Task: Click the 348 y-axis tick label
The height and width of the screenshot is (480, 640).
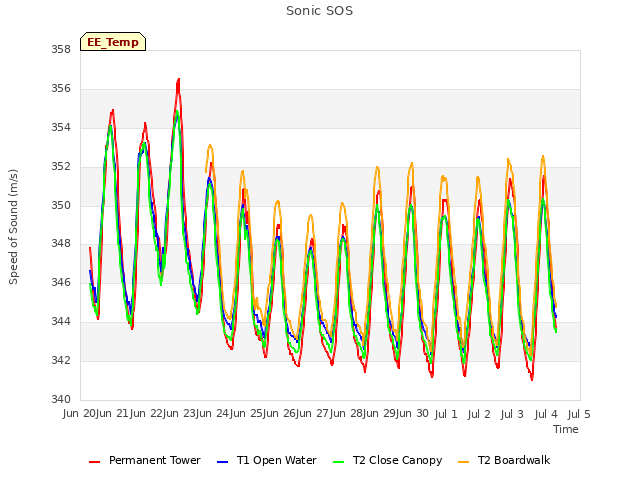Action: coord(61,244)
